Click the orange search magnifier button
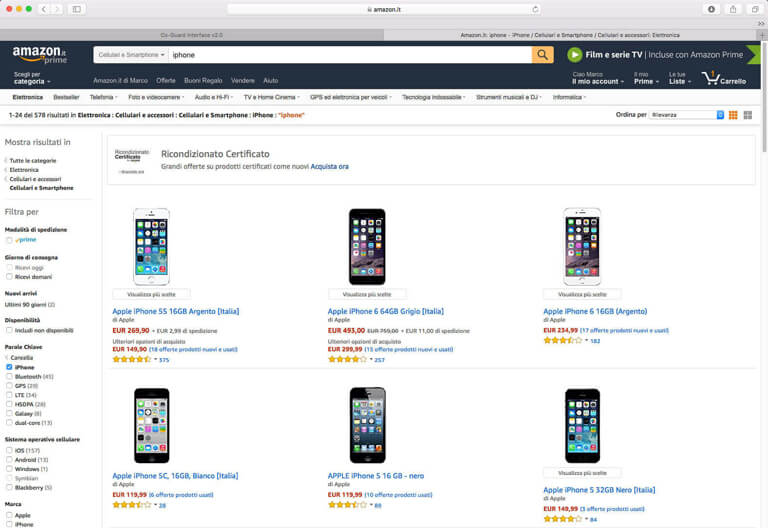 click(543, 55)
